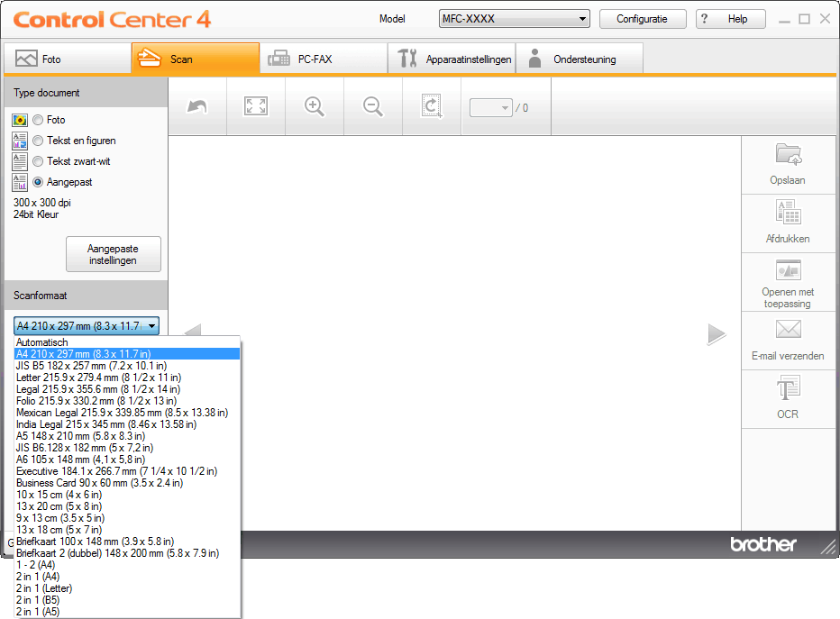The height and width of the screenshot is (619, 840).
Task: Click the zoom out magnifier icon
Action: tap(373, 106)
